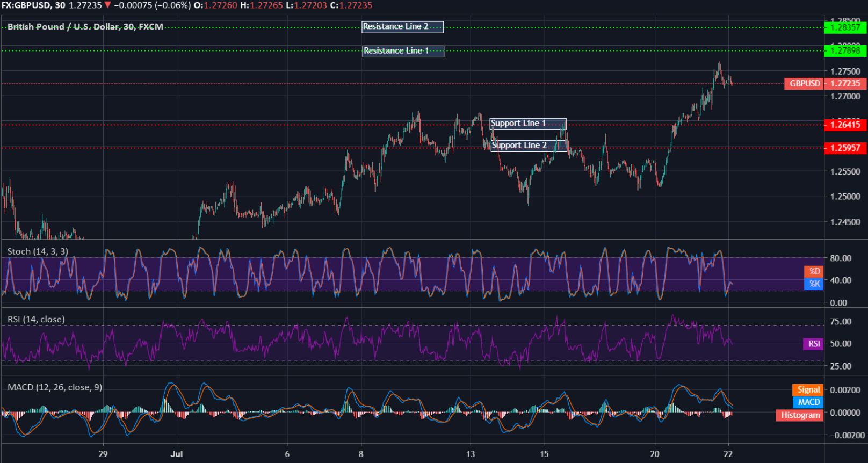Click the 1.27000 price axis label
Image resolution: width=868 pixels, height=463 pixels.
pyautogui.click(x=845, y=97)
